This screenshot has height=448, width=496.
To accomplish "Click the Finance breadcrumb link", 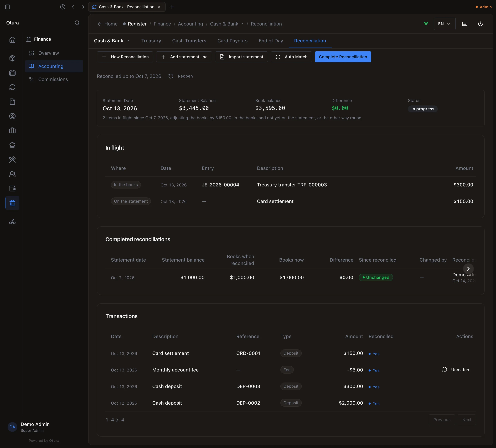I will point(162,24).
